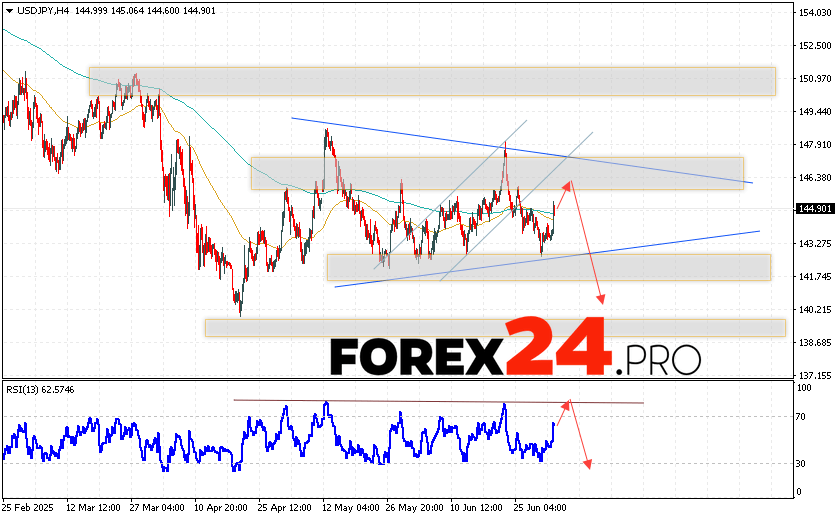Click the USDJPY,H4 symbol title
The image size is (839, 519).
(x=43, y=11)
